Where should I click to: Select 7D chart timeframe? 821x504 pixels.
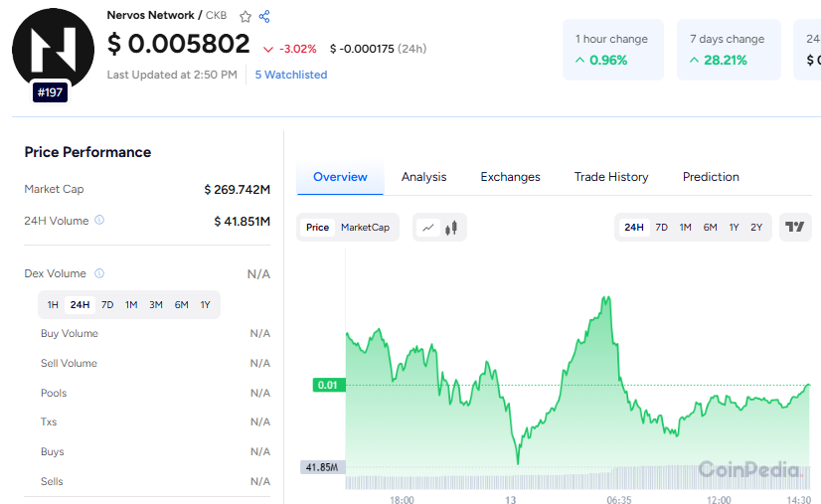tap(661, 228)
